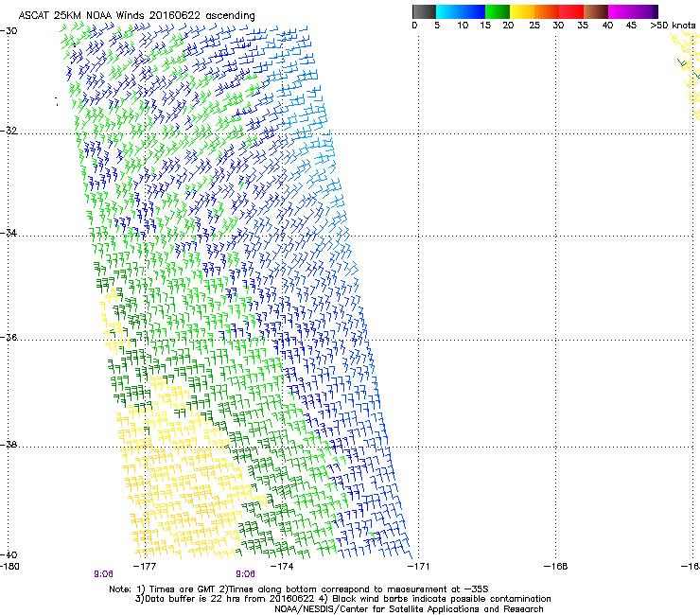This screenshot has width=700, height=615.
Task: Click the '35' legend scale label
Action: [583, 26]
